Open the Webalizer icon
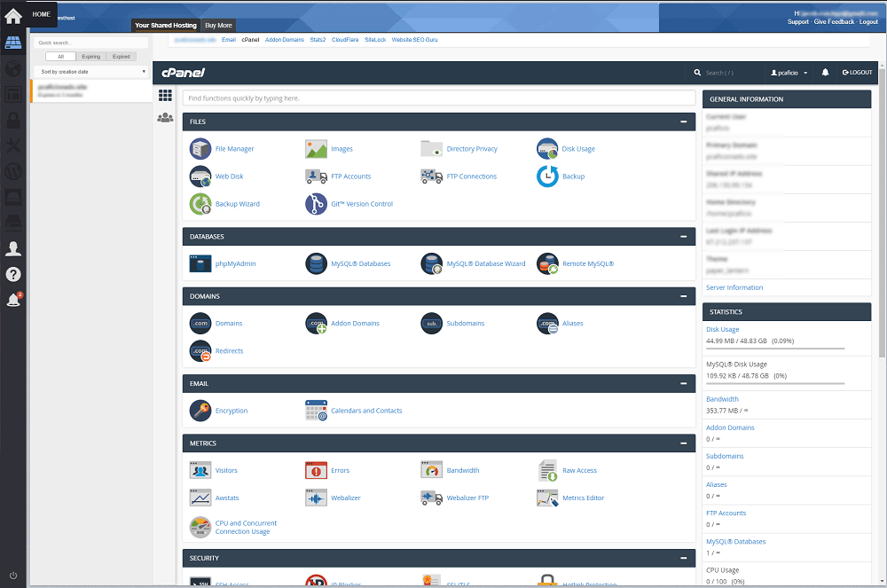 pos(317,498)
